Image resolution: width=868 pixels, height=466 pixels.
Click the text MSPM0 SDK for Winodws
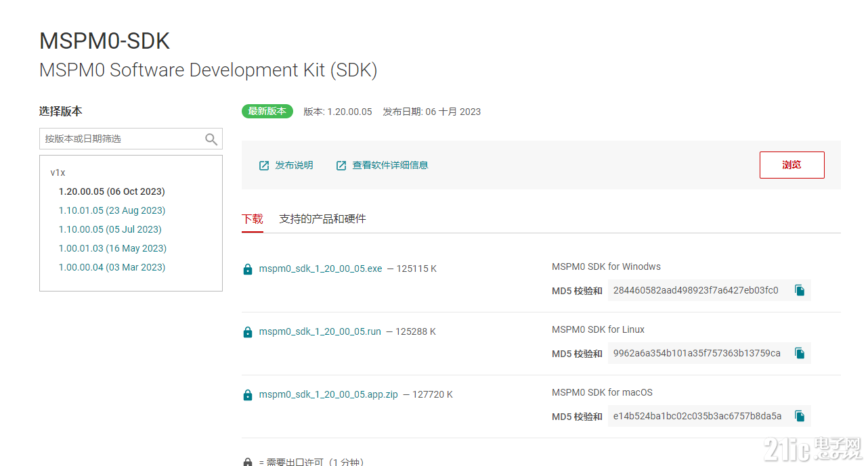click(x=607, y=266)
